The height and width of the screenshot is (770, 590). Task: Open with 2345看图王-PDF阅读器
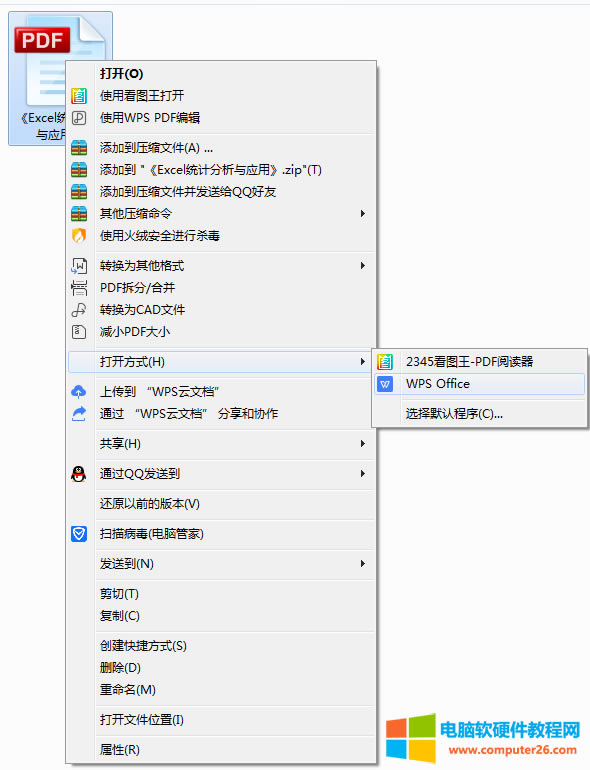[x=480, y=362]
